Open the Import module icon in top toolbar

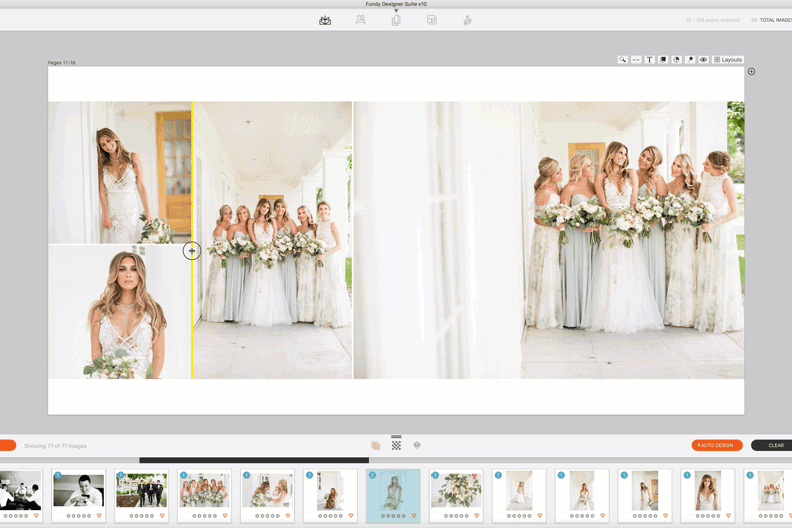coord(325,20)
